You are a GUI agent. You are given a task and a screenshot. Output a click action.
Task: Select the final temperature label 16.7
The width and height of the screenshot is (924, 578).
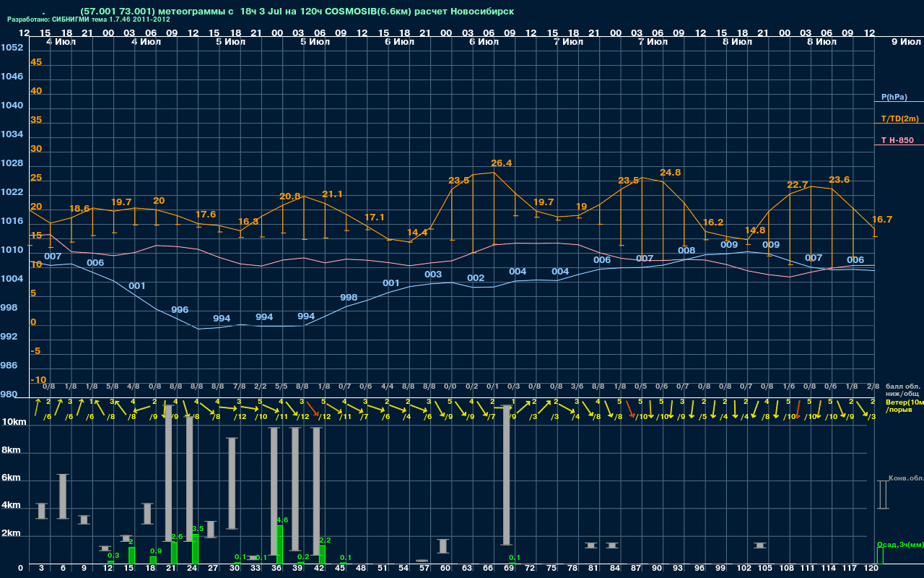pos(882,220)
